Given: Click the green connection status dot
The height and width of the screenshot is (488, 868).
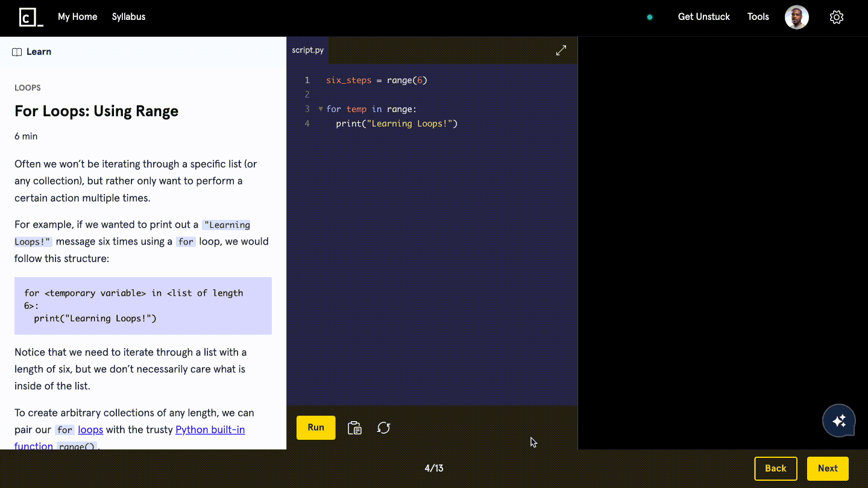Looking at the screenshot, I should 650,17.
